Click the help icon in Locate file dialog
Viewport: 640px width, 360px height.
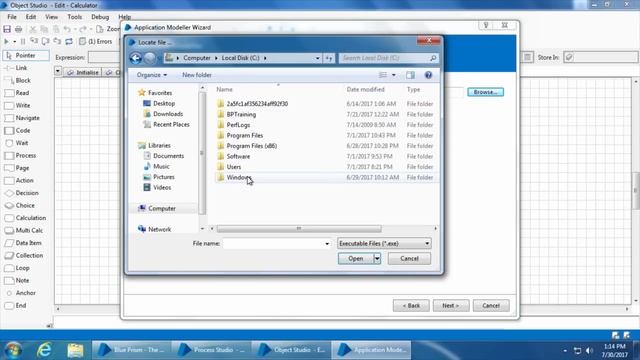[428, 75]
